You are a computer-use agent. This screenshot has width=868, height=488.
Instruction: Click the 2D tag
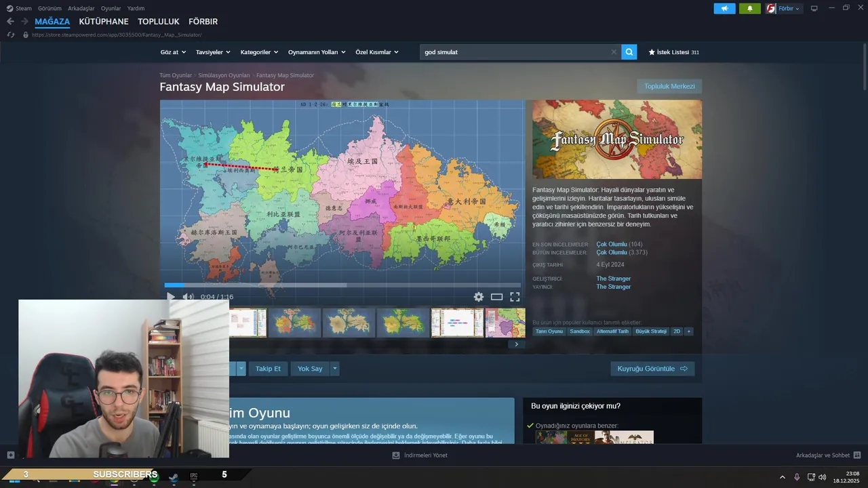676,331
